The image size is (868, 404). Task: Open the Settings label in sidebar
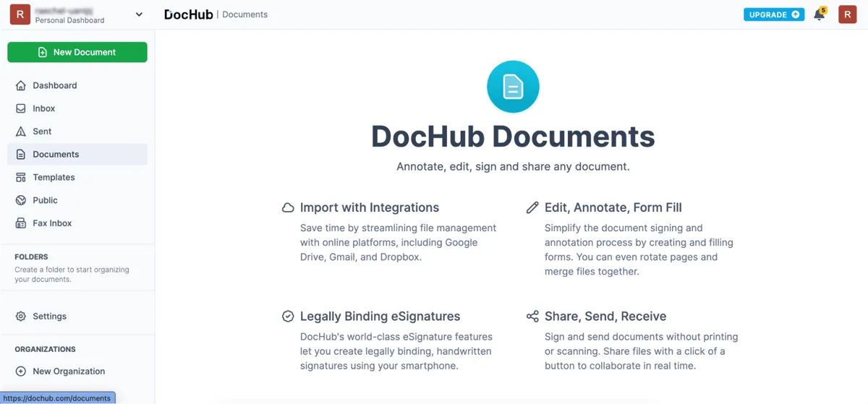tap(49, 317)
